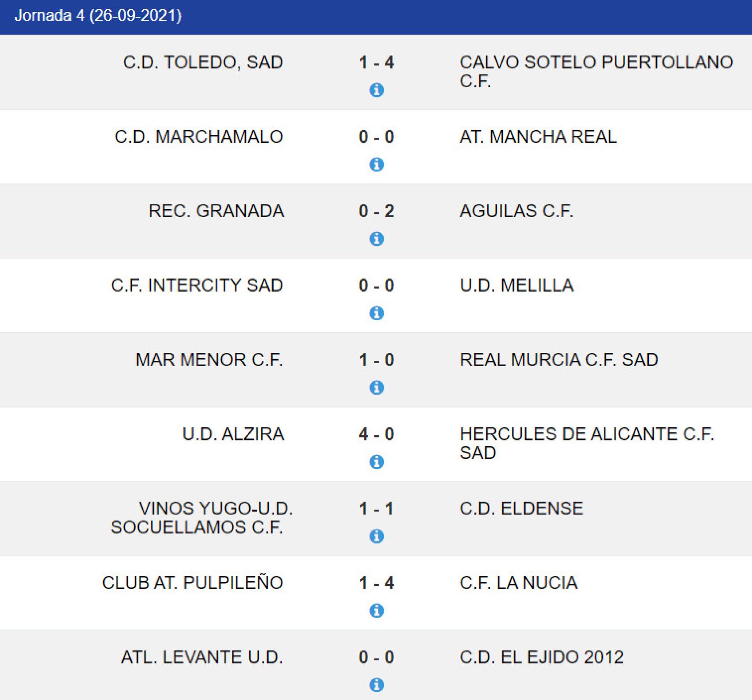The height and width of the screenshot is (700, 752).
Task: Click U.D. MELILLA team name
Action: (x=517, y=285)
